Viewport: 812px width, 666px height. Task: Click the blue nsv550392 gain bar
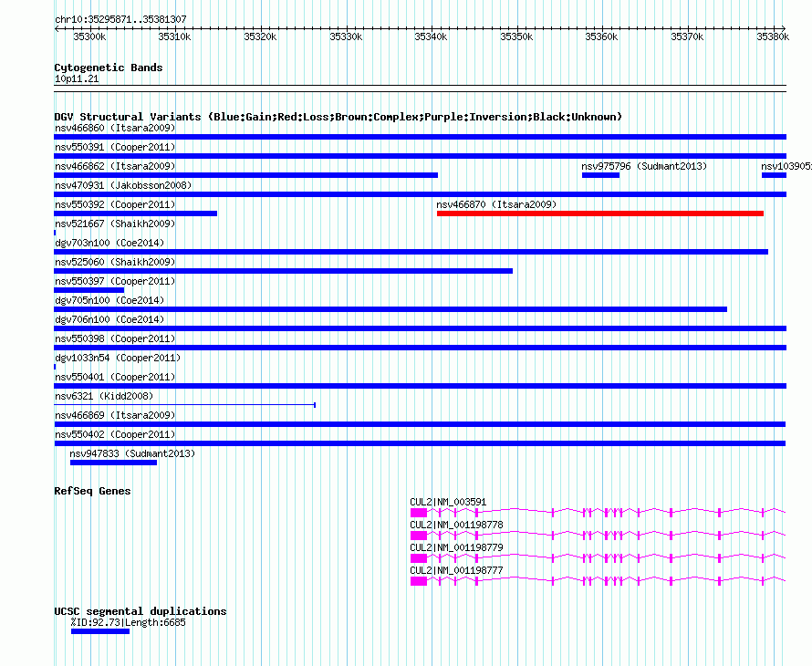coord(136,213)
